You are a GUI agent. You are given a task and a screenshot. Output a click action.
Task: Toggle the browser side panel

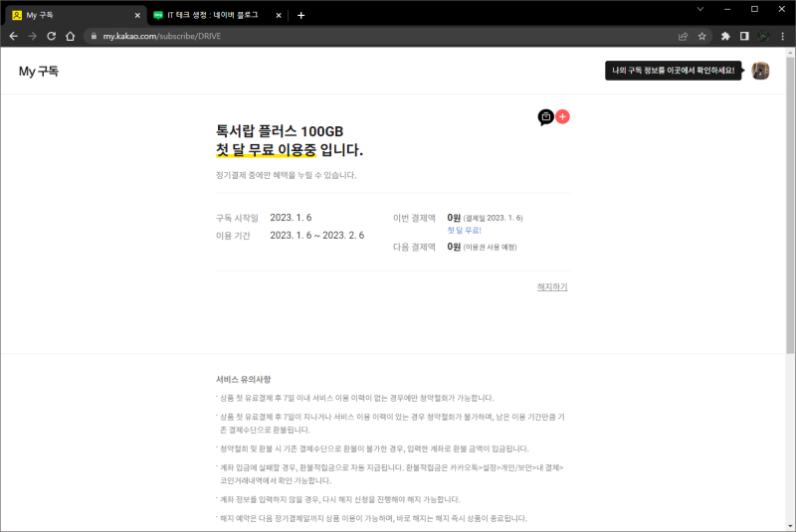click(x=744, y=36)
